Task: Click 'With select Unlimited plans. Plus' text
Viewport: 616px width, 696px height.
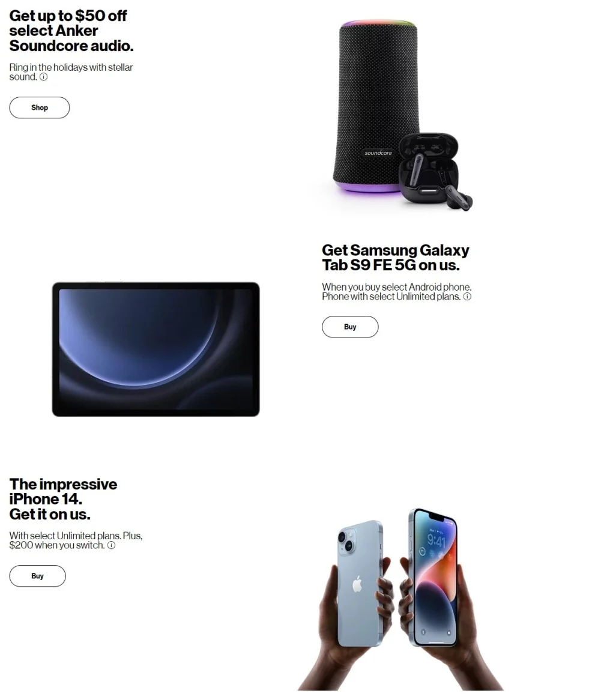Action: click(76, 536)
